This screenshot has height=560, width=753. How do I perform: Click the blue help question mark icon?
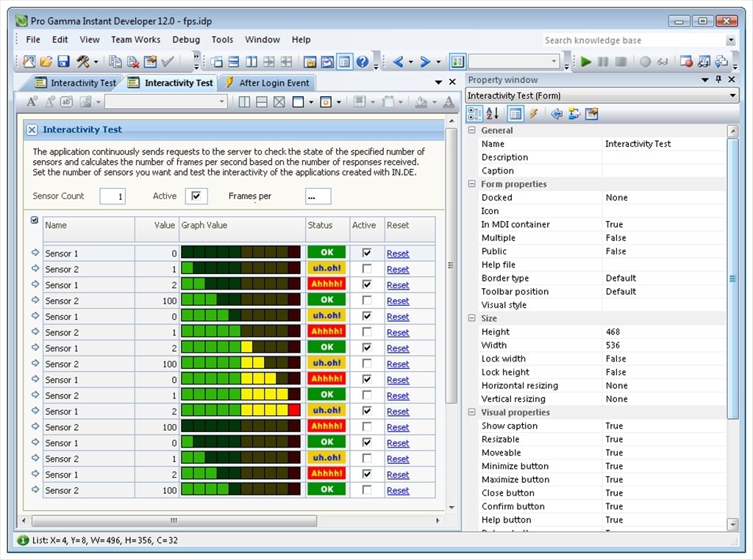363,62
